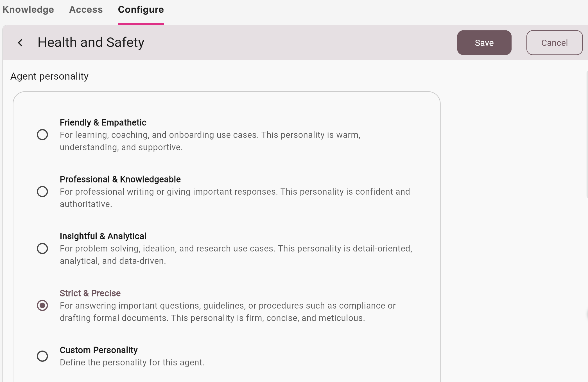Save the agent configuration
This screenshot has height=382, width=588.
point(484,43)
